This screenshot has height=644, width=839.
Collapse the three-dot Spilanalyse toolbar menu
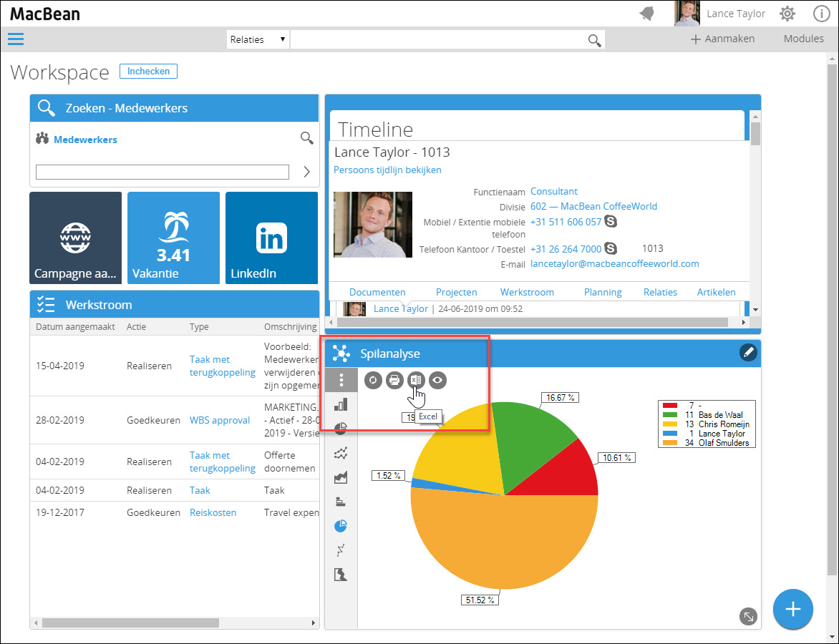[x=341, y=380]
